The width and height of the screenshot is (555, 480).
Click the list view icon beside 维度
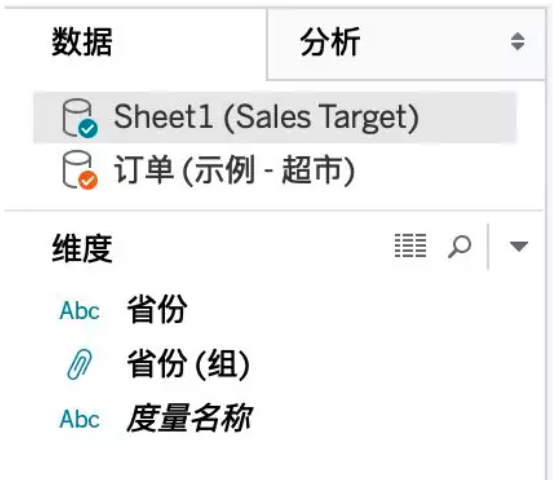410,245
